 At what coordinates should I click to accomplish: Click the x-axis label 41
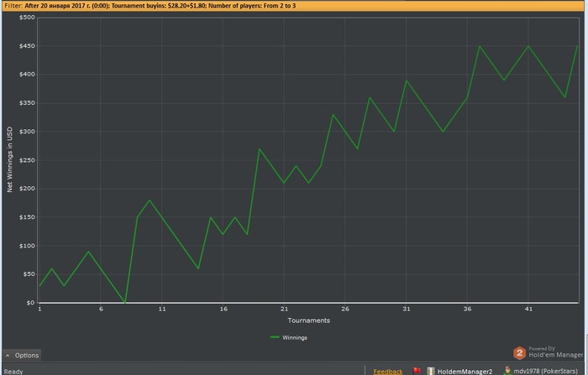coord(528,309)
